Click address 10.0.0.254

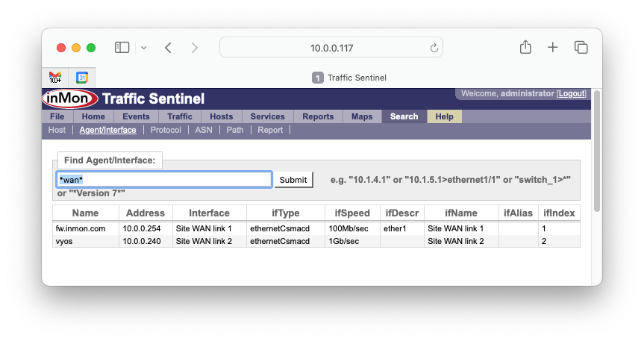142,229
